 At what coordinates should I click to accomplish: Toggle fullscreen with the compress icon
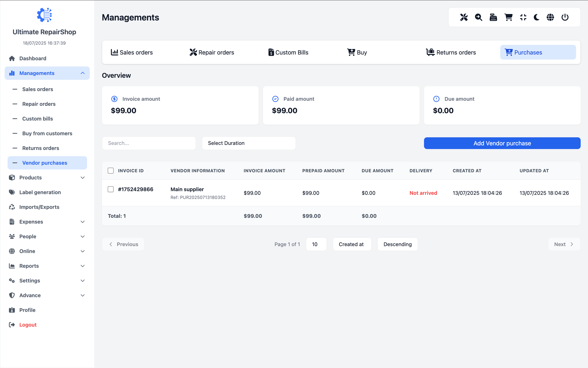coord(523,17)
